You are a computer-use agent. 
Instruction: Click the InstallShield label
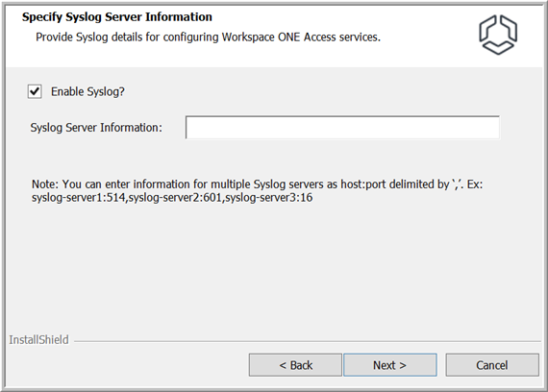click(x=38, y=340)
